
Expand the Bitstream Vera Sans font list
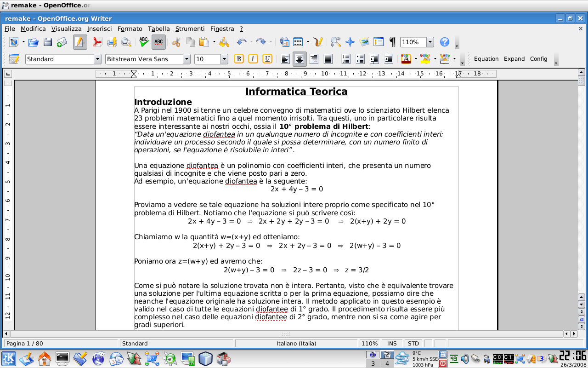[187, 59]
